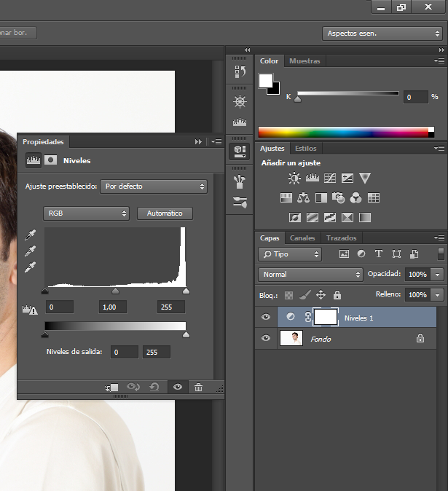The width and height of the screenshot is (448, 491).
Task: Open the Tipo layer filter dropdown
Action: coord(290,254)
